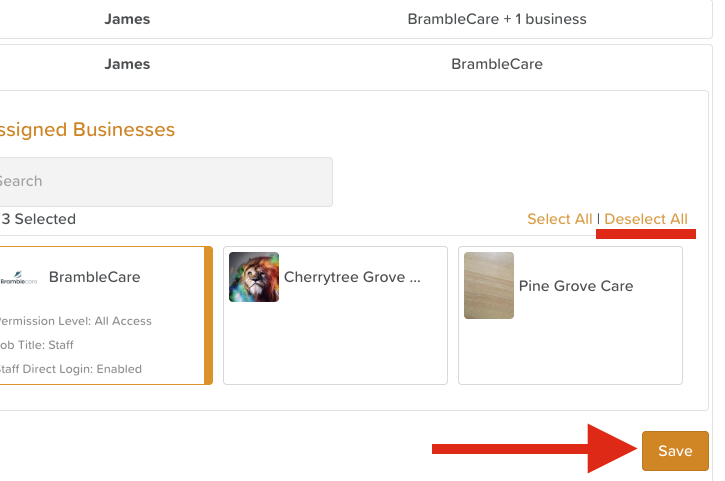Click the Assigned Businesses heading
Image resolution: width=725 pixels, height=481 pixels.
point(87,130)
